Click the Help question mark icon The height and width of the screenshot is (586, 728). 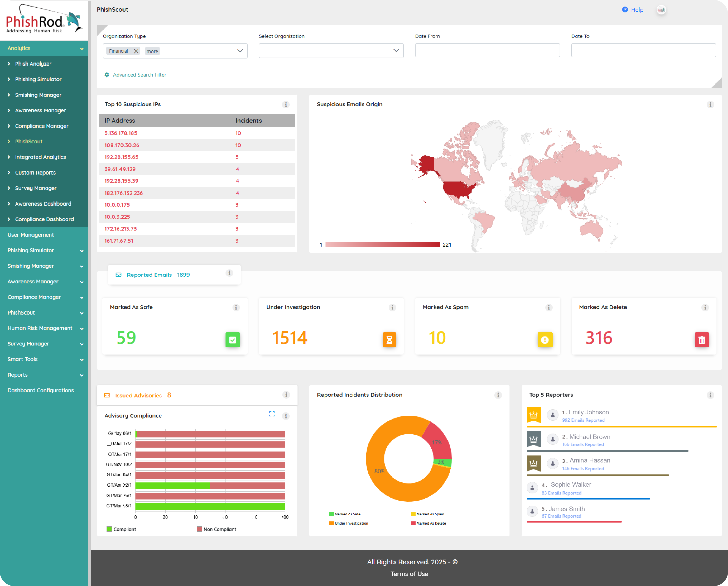click(x=625, y=9)
